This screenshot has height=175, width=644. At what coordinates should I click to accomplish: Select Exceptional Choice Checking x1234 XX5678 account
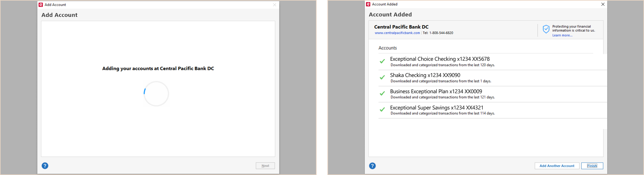click(493, 62)
